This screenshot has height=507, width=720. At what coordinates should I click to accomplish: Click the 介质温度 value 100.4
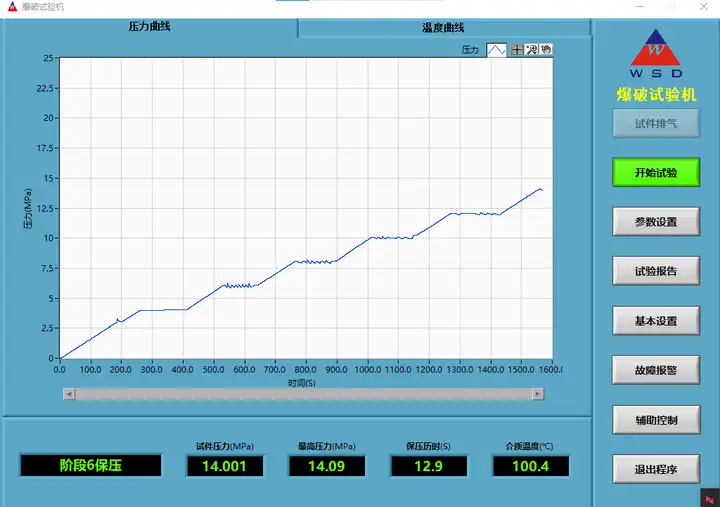pos(530,466)
